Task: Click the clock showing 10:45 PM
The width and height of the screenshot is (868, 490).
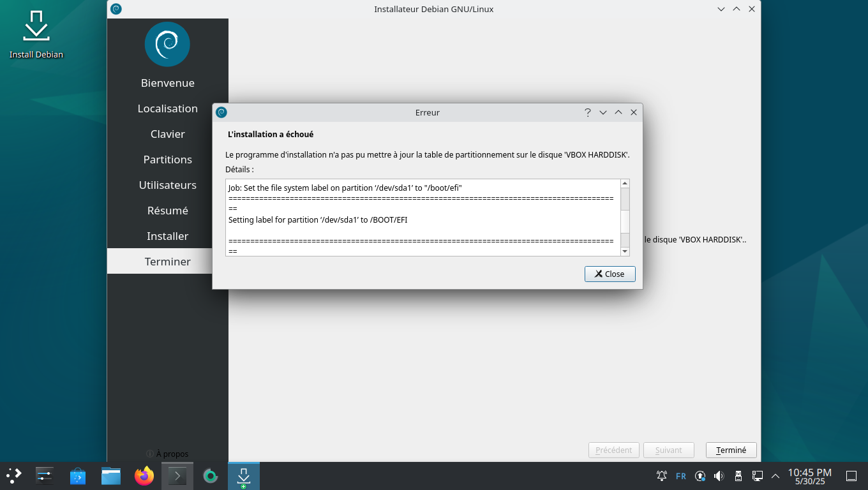Action: (809, 476)
